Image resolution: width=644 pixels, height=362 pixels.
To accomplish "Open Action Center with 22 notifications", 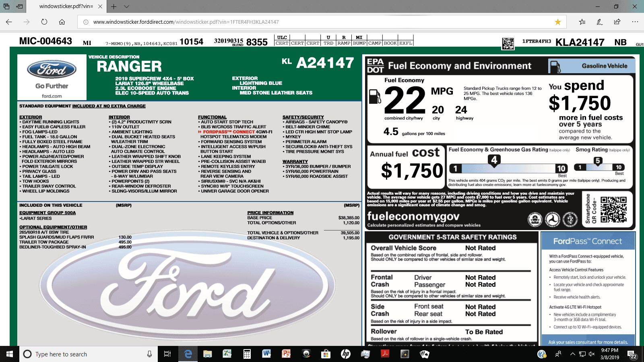I will point(632,354).
